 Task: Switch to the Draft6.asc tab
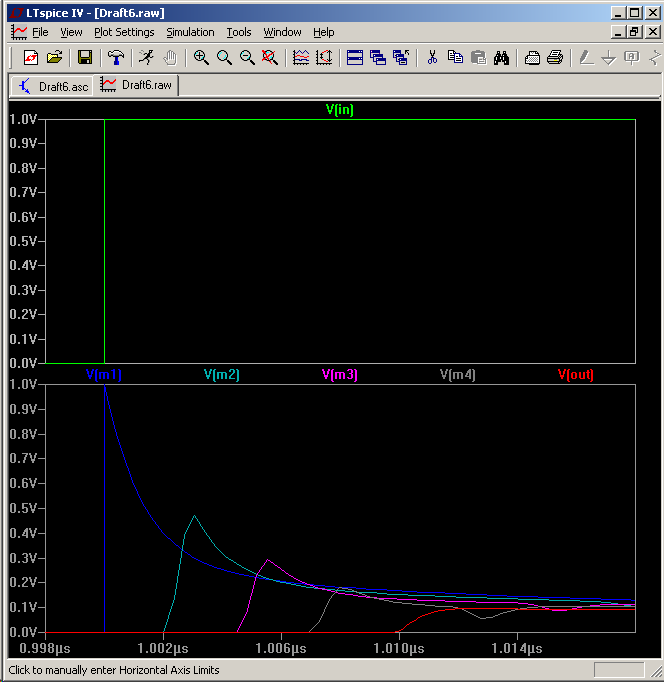53,87
